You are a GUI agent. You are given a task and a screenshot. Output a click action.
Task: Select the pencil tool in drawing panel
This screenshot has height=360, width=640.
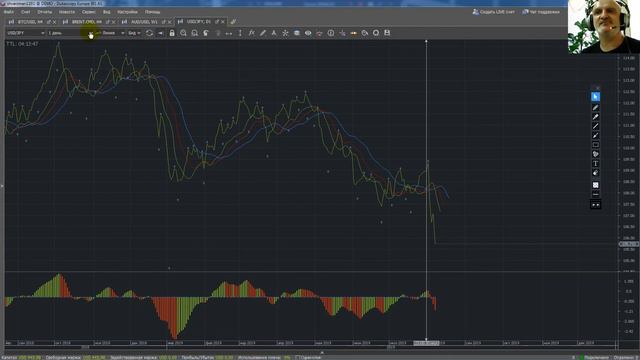[596, 107]
